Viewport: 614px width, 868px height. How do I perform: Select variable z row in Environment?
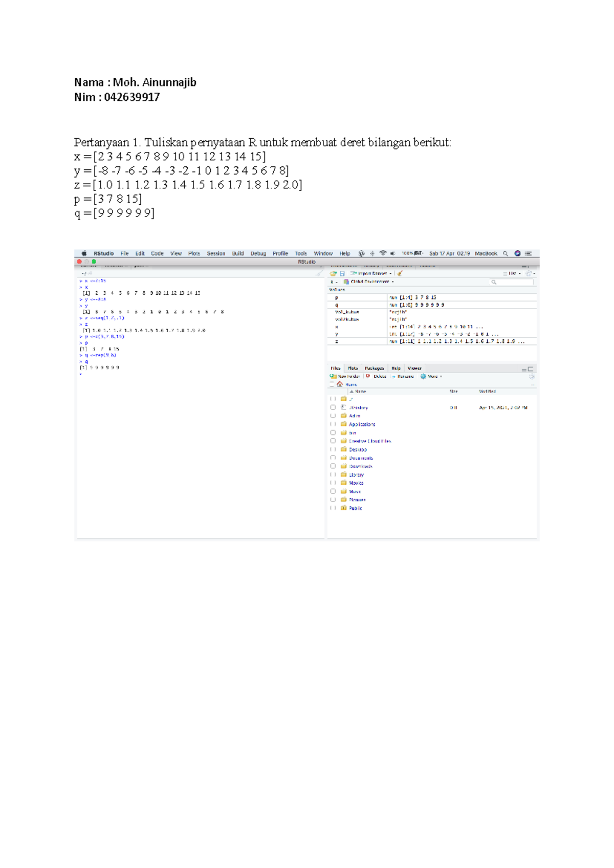[x=432, y=341]
